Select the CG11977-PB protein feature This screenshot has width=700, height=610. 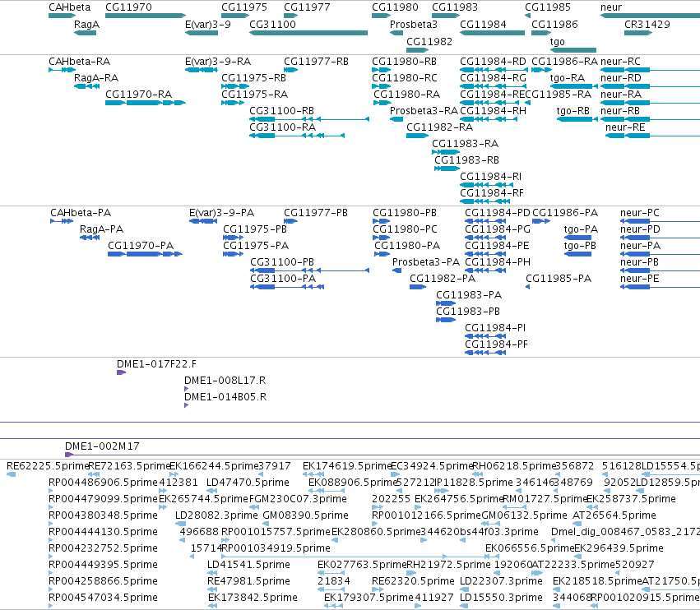tap(291, 221)
